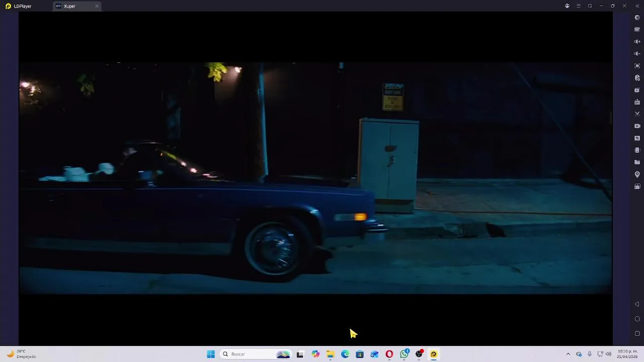Click the shake device sidebar icon
The image size is (644, 362).
click(x=637, y=150)
